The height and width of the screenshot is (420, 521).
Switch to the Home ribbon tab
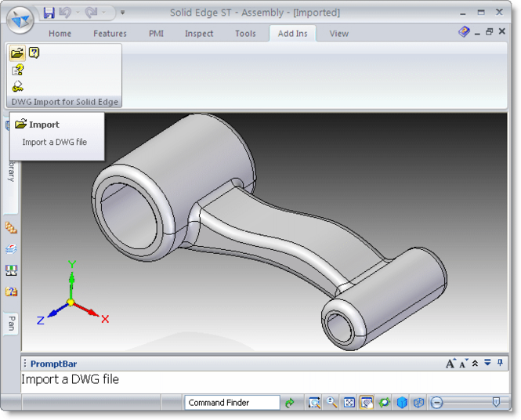coord(60,34)
